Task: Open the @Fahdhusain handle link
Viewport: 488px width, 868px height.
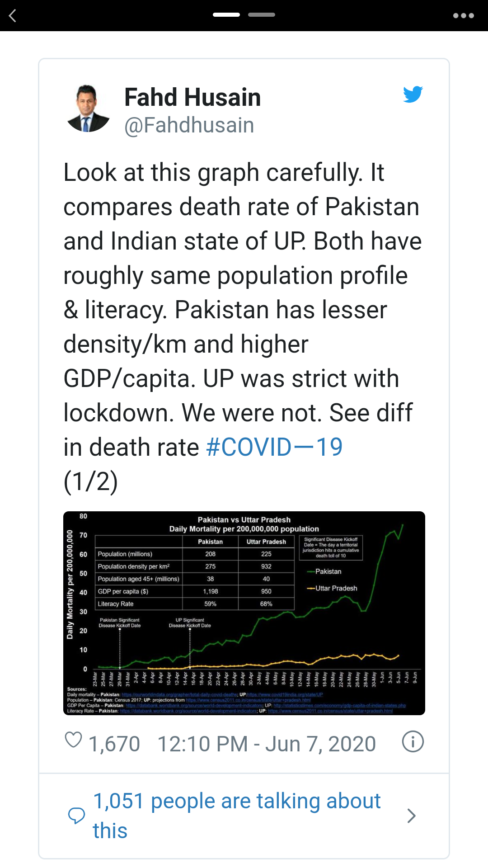Action: pos(189,125)
